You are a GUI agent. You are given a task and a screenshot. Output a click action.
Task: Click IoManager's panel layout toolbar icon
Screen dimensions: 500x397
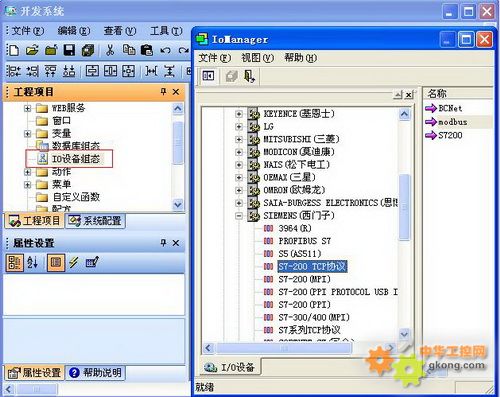(208, 76)
